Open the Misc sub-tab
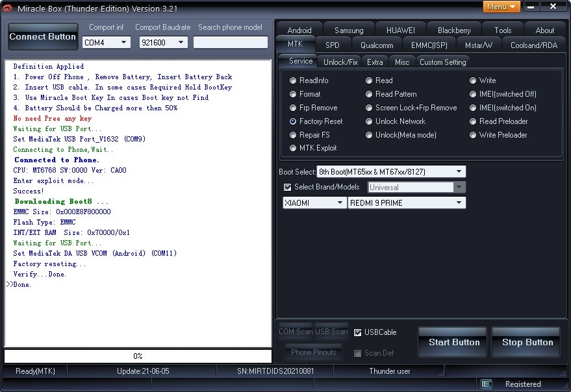 pyautogui.click(x=402, y=62)
